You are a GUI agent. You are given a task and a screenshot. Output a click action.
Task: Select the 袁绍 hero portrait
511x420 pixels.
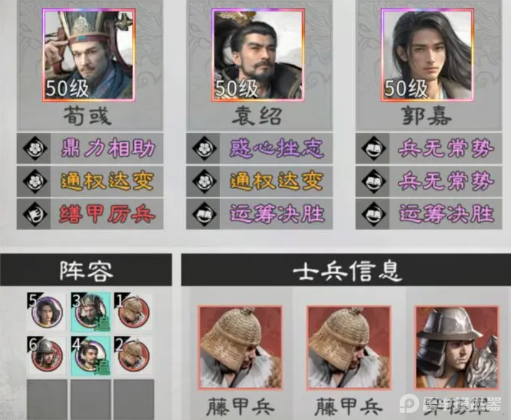[x=258, y=55]
